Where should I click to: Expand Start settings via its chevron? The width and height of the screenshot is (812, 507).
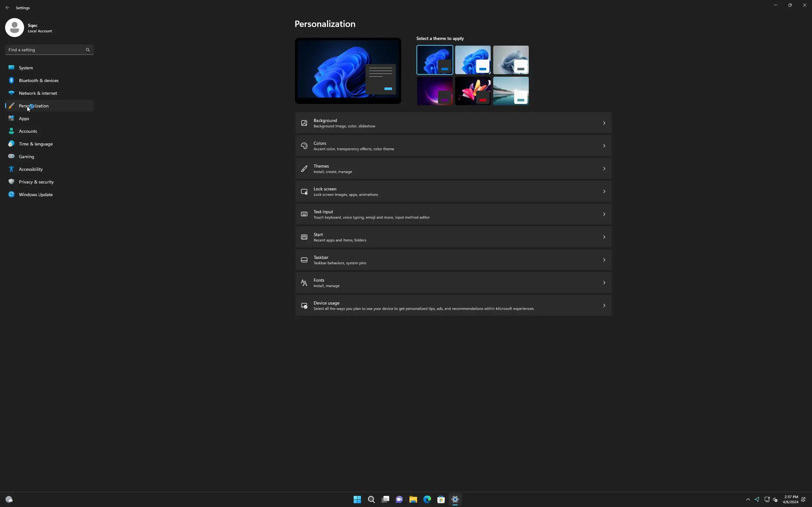tap(604, 237)
